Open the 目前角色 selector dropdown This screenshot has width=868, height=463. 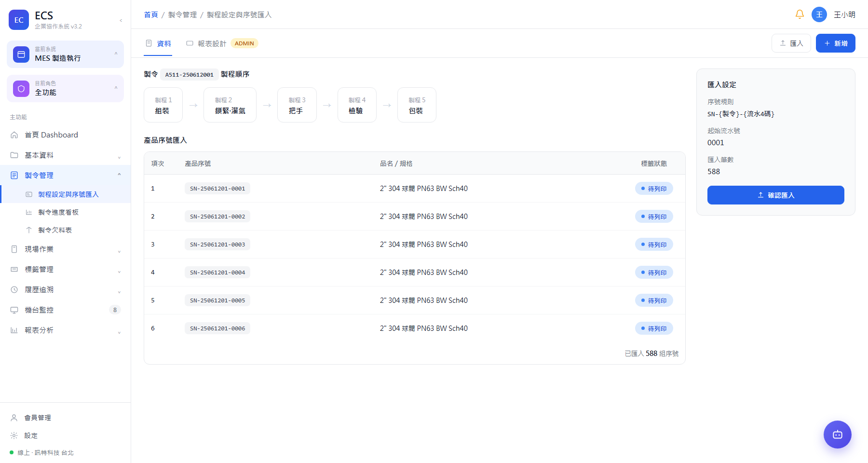coord(65,89)
